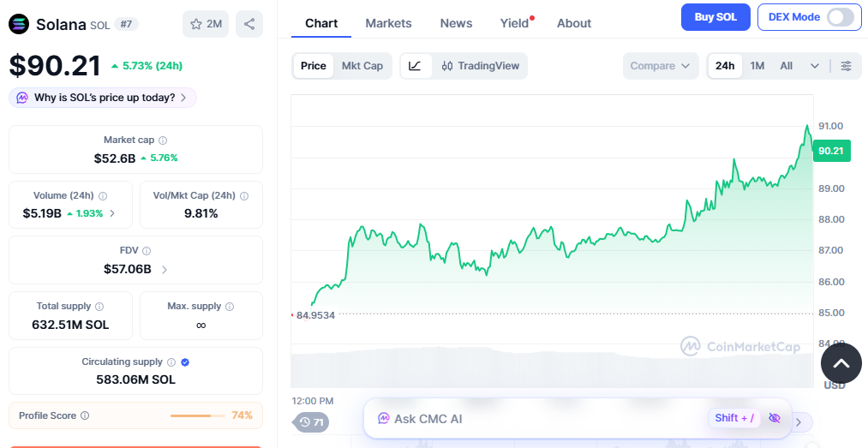This screenshot has height=448, width=868.
Task: Share Solana page via share icon
Action: point(249,24)
